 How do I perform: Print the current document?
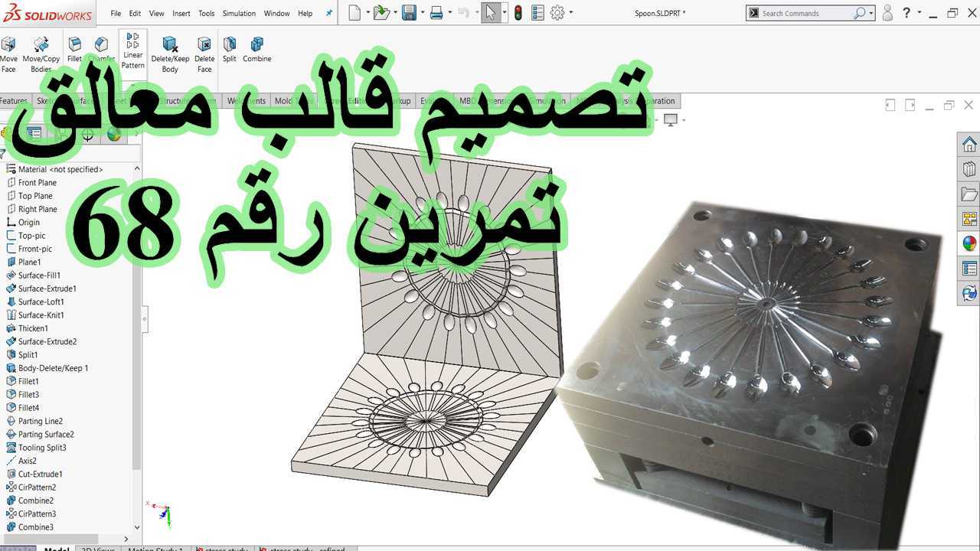pyautogui.click(x=436, y=13)
